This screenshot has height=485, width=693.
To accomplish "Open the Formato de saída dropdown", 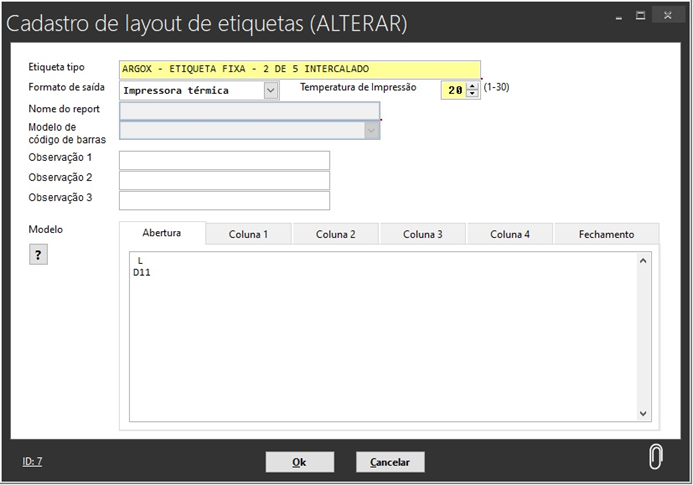I will tap(271, 90).
